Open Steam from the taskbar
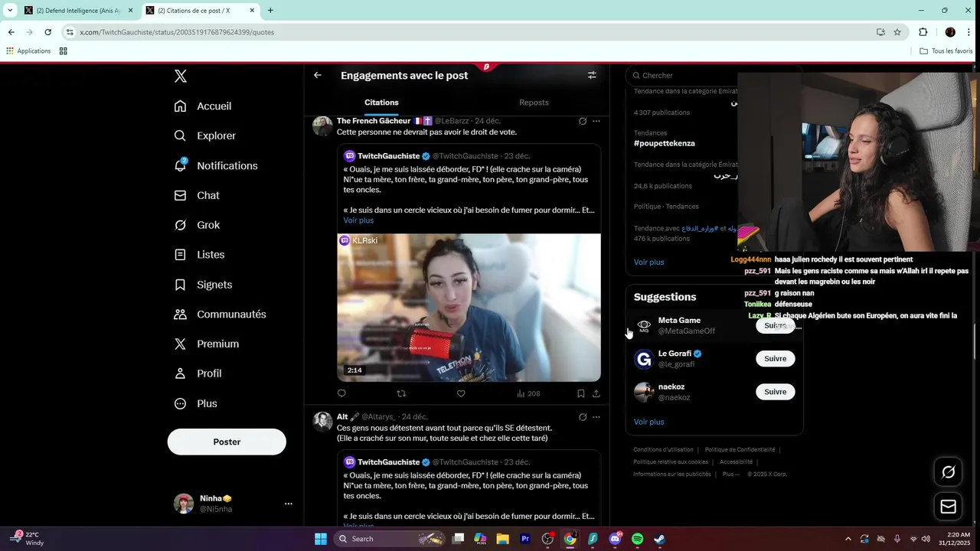Viewport: 980px width, 551px height. pos(659,539)
